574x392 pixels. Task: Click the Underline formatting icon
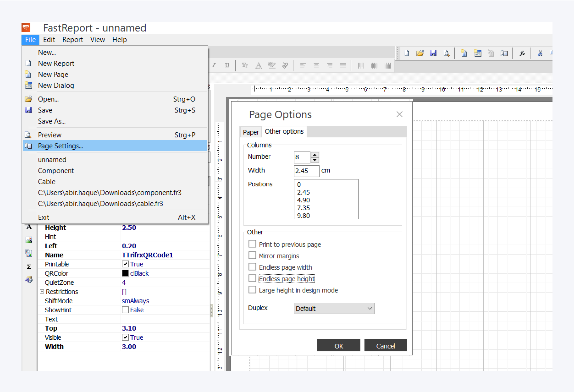coord(227,65)
